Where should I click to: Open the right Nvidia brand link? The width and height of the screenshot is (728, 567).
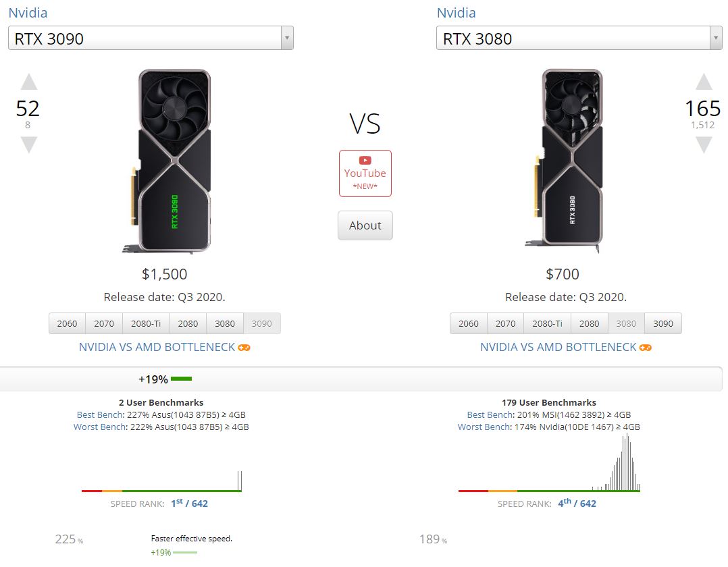click(456, 13)
